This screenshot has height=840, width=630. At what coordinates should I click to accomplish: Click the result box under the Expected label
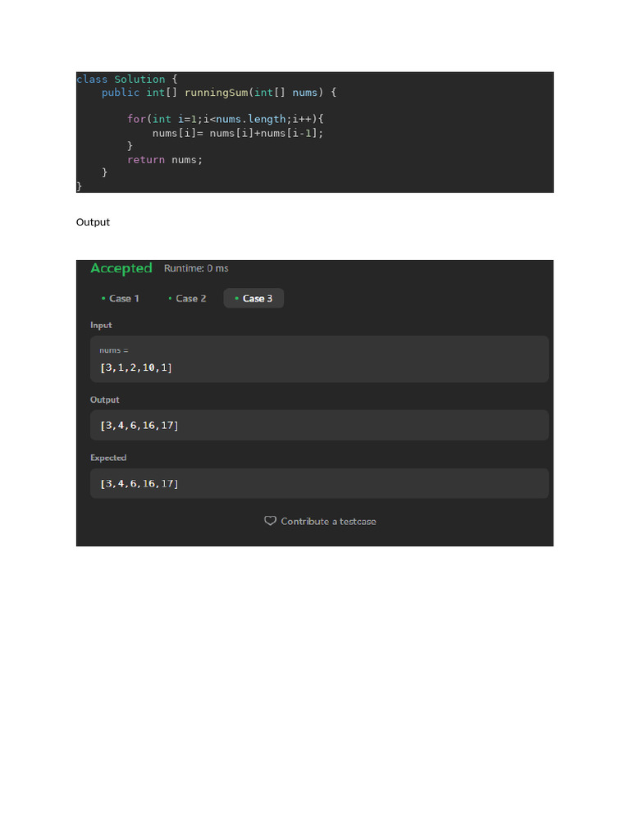click(319, 483)
